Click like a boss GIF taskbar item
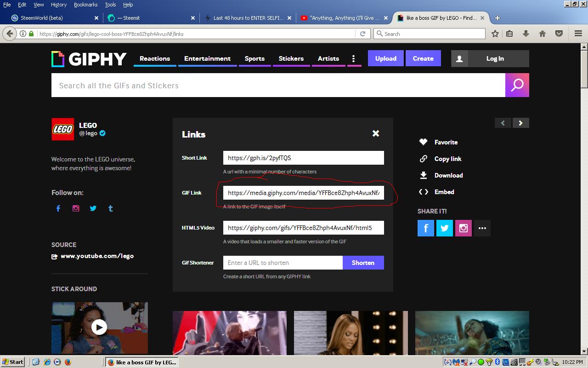The width and height of the screenshot is (588, 368). click(142, 362)
